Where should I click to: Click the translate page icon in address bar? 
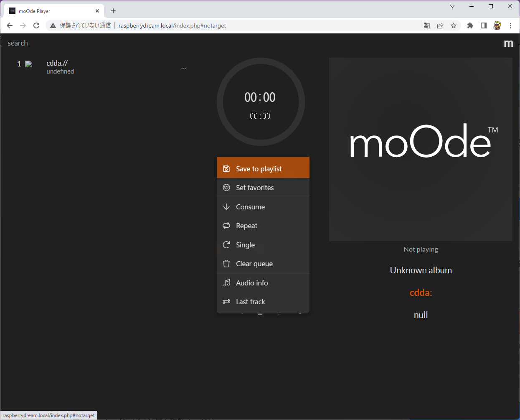pyautogui.click(x=427, y=25)
